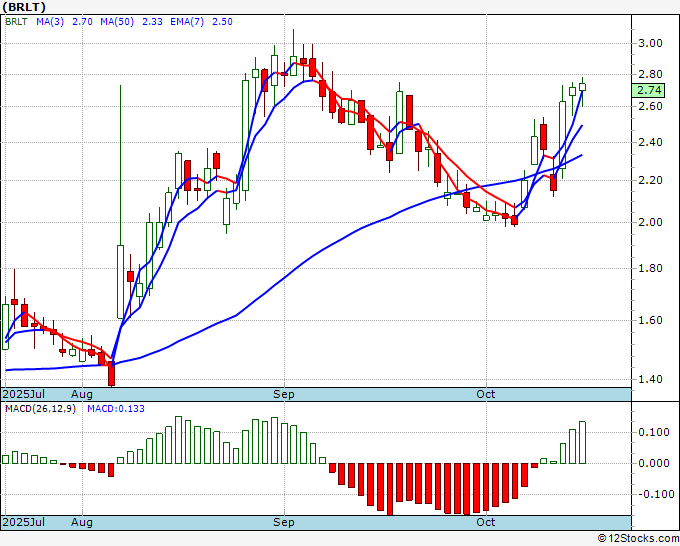
Task: Click 2025Jul on the price chart axis
Action: 24,394
